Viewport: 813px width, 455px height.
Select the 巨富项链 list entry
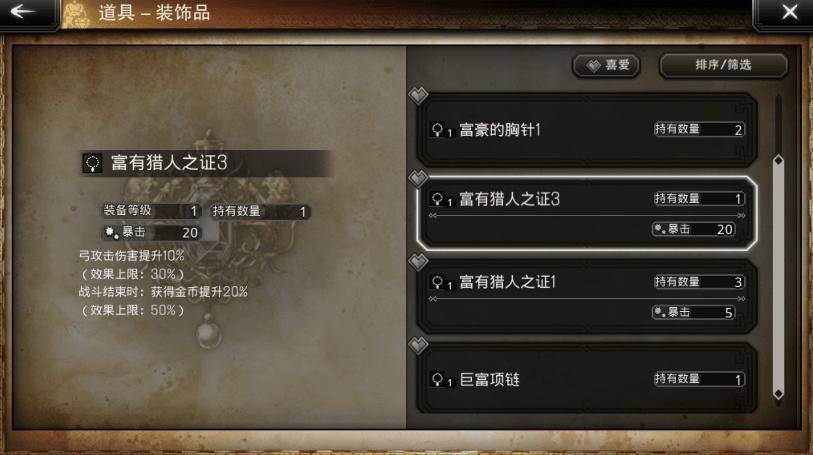(587, 378)
